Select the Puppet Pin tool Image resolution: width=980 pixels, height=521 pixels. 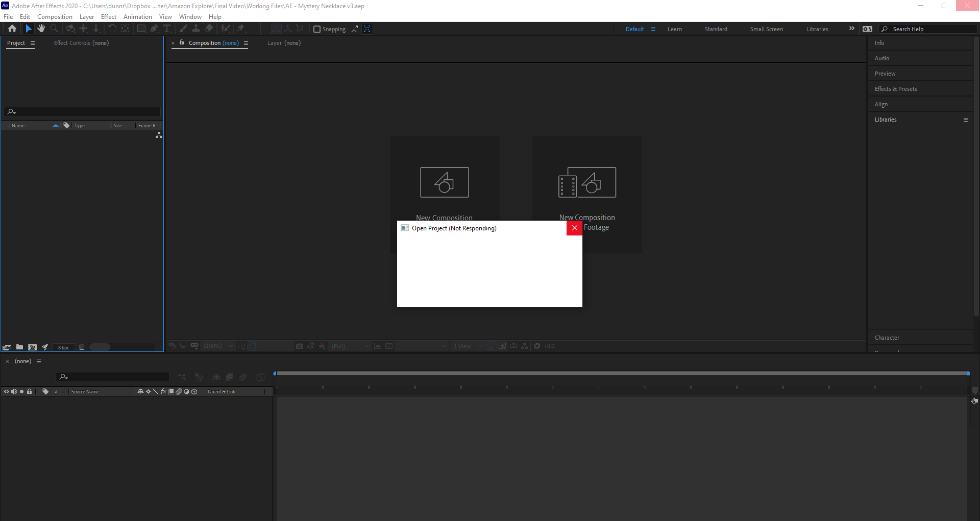[241, 29]
